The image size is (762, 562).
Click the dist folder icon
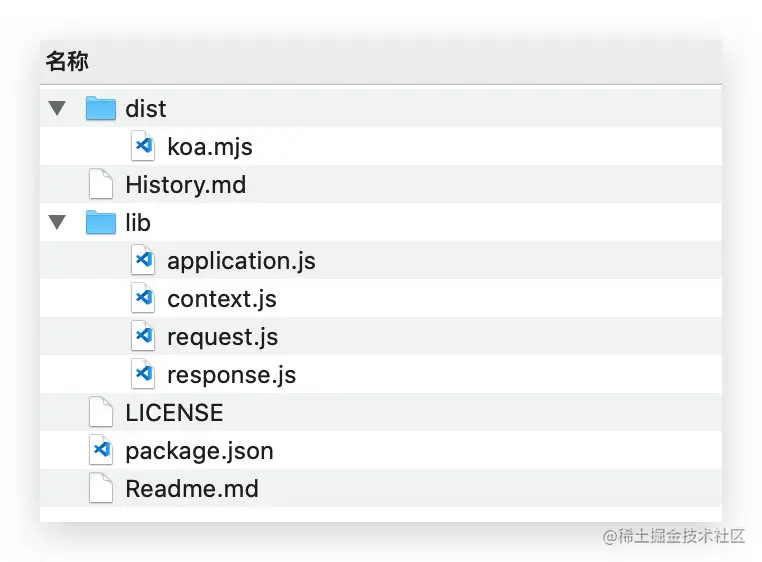pos(101,108)
